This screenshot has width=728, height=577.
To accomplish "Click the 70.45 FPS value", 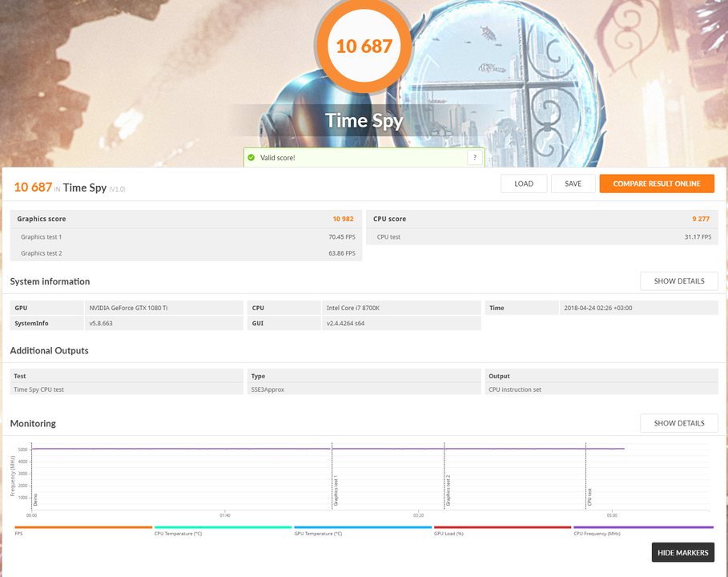I will point(342,237).
